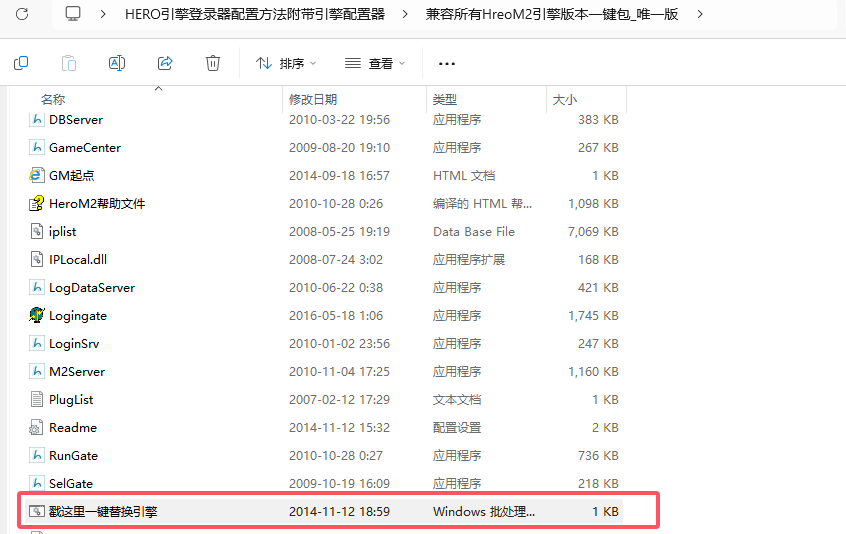Screen dimensions: 846x534
Task: Go to HERO引擎登录器配置方法附带引擎配置器 breadcrumb folder
Action: click(255, 15)
